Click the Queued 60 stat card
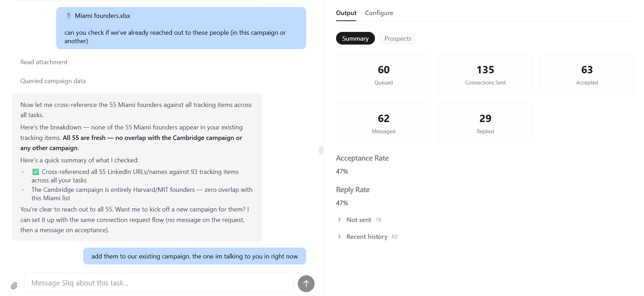The image size is (644, 296). (x=383, y=74)
